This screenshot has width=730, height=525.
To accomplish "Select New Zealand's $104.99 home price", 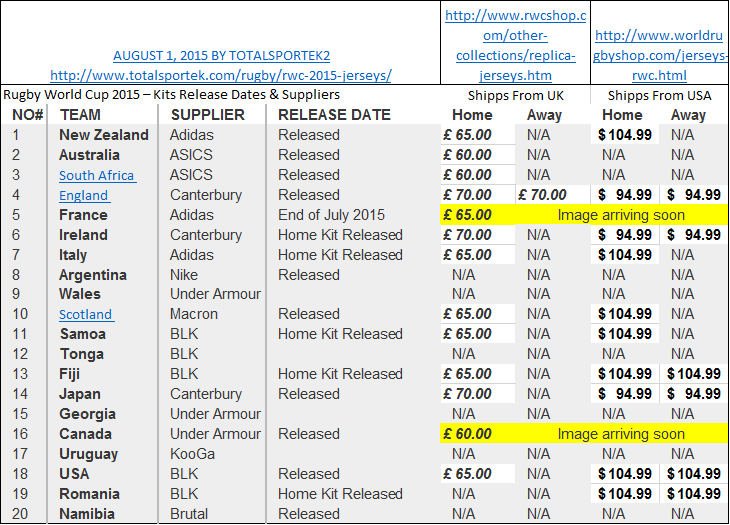I will (625, 135).
